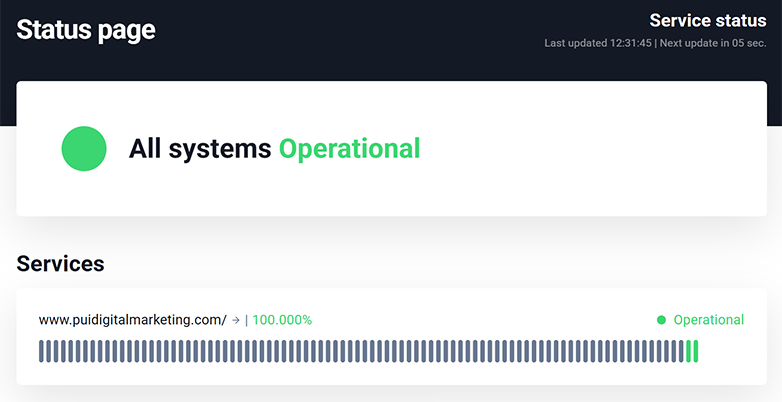782x402 pixels.
Task: Click the Operational label in the service row
Action: [x=708, y=320]
